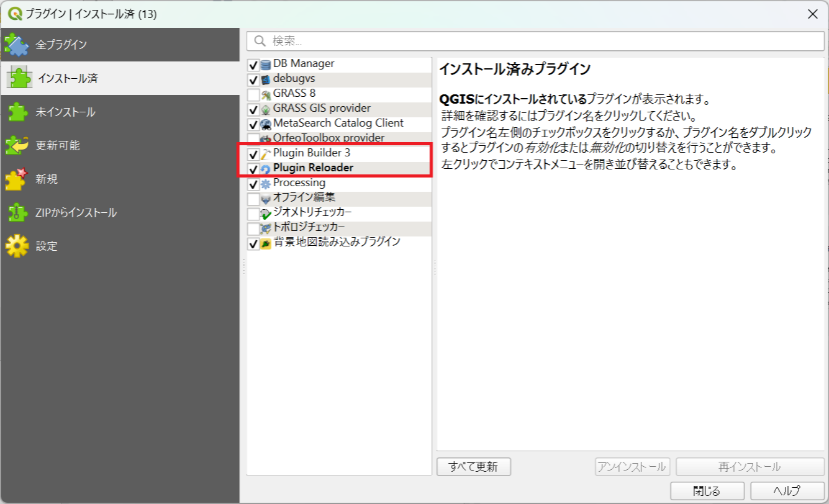Click the search magnifier icon

point(260,42)
